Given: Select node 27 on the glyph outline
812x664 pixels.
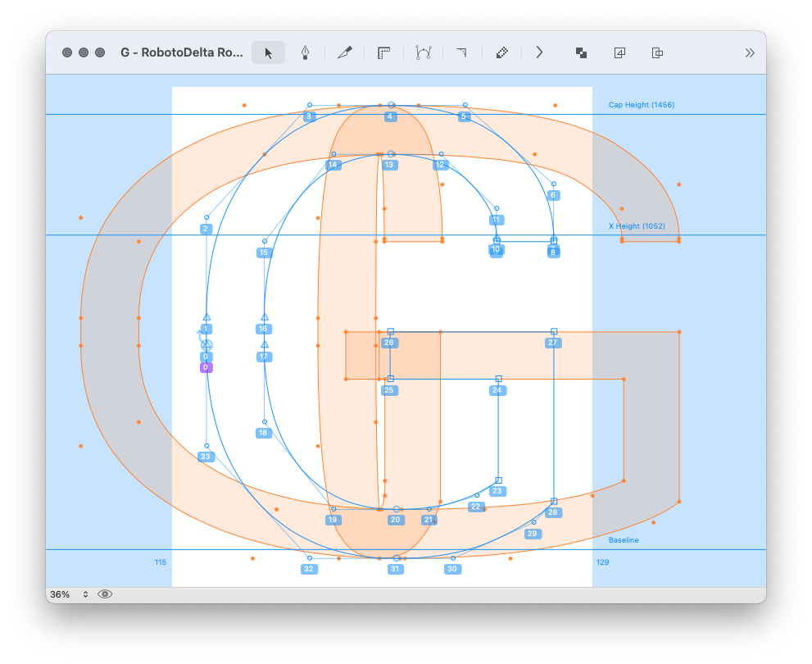Looking at the screenshot, I should pos(554,332).
